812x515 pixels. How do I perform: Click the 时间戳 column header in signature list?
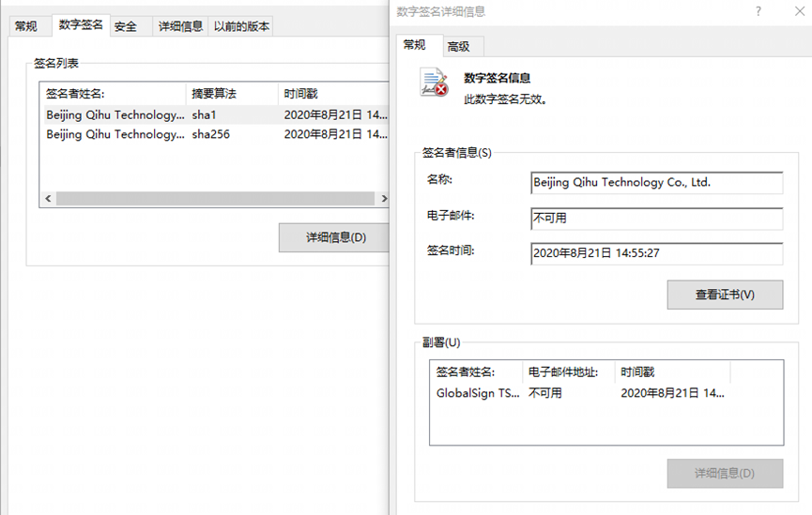pyautogui.click(x=334, y=94)
